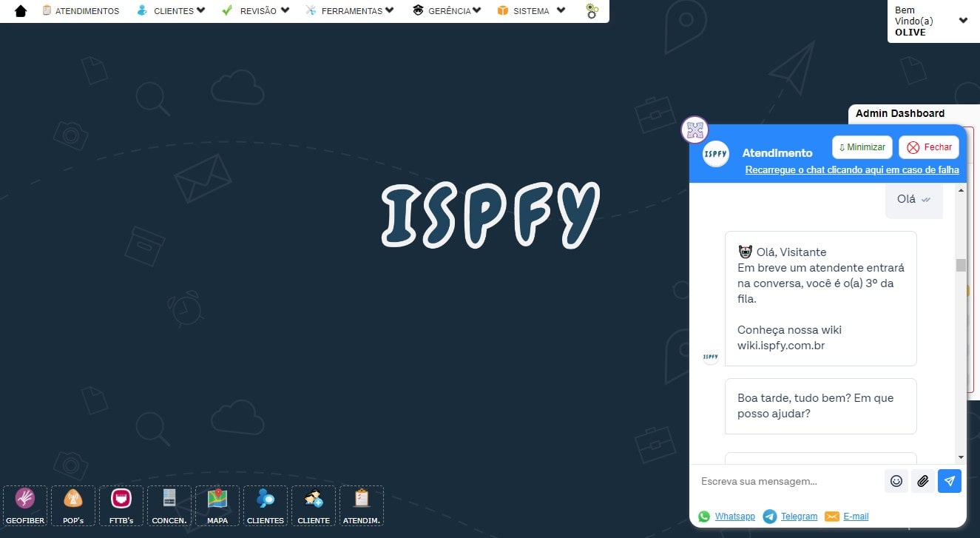Open the FTTB's shortcut
This screenshot has height=538, width=980.
click(x=121, y=506)
